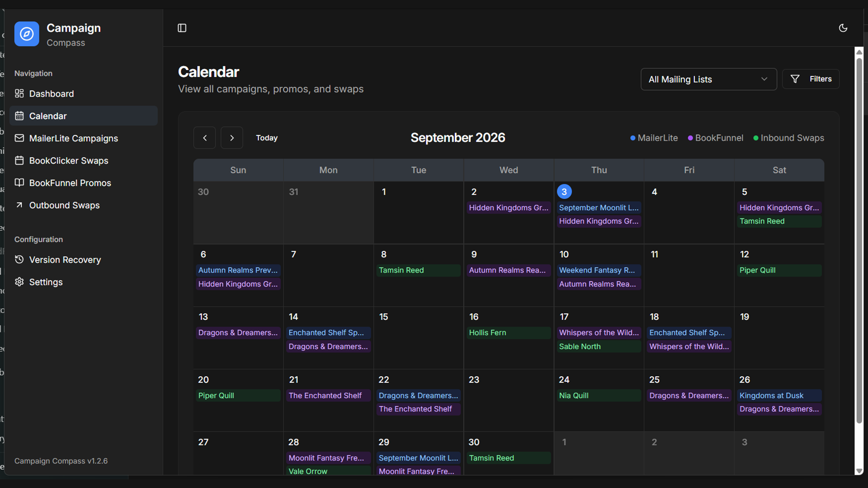Switch theme with the moon icon
868x488 pixels.
pyautogui.click(x=843, y=28)
